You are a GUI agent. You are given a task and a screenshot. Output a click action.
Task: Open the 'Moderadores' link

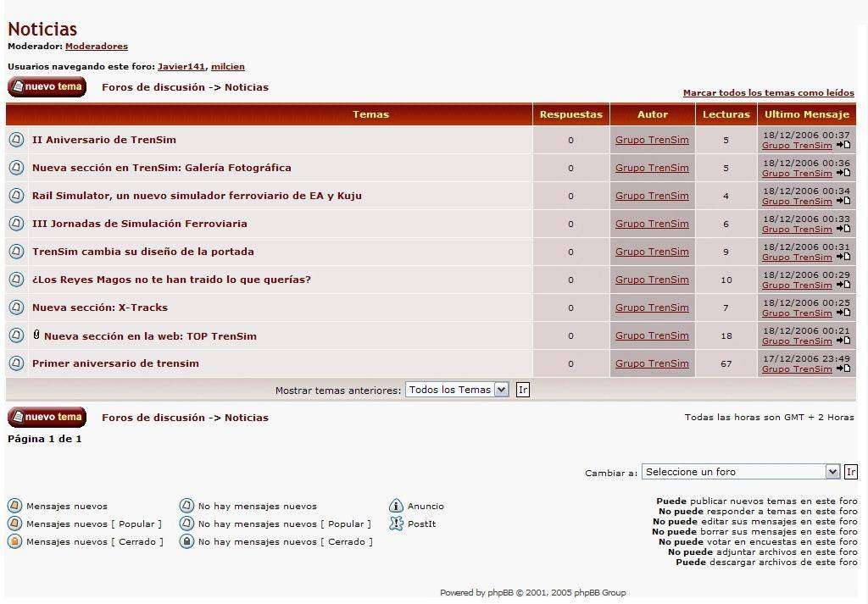[x=97, y=47]
